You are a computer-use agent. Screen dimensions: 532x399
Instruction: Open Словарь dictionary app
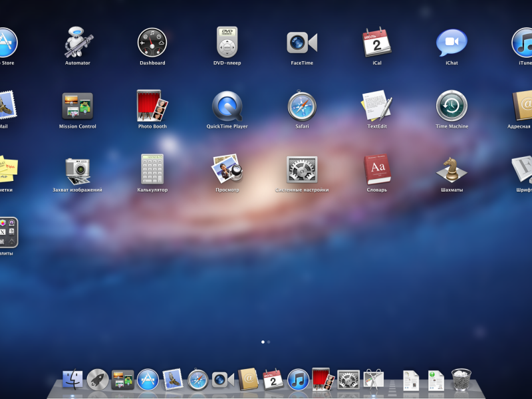pyautogui.click(x=377, y=169)
